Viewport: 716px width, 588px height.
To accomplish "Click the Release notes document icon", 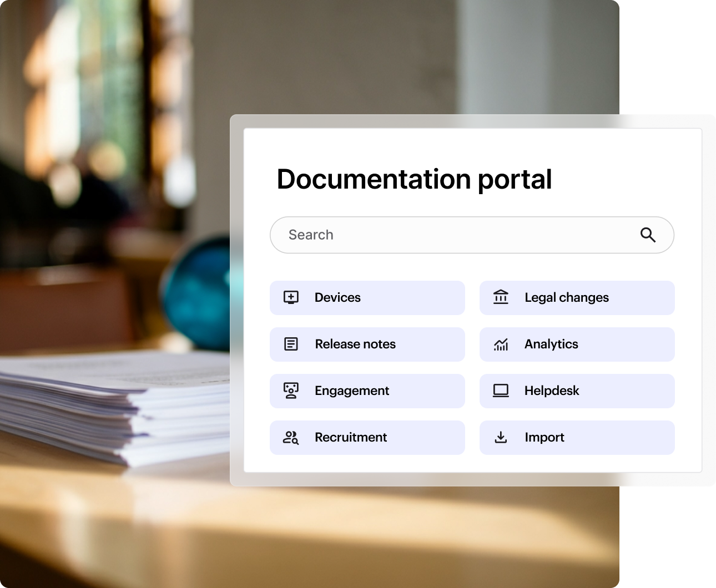I will [x=291, y=344].
